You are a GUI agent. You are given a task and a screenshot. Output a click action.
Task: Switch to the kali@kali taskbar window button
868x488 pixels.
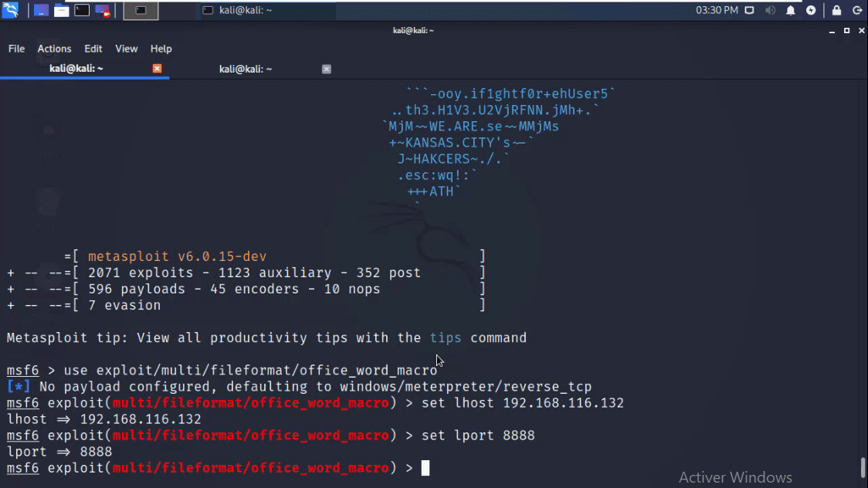point(266,10)
